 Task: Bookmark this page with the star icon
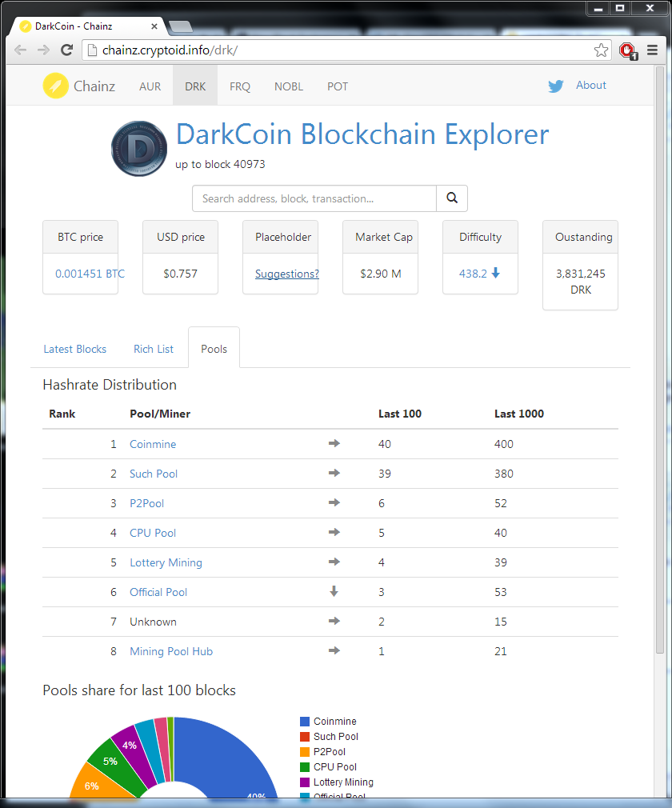click(601, 50)
